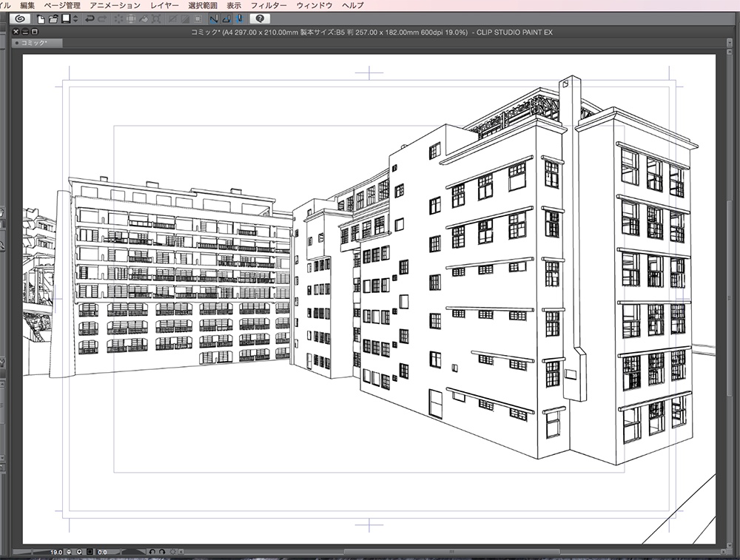
Task: Toggle Snap to Ruler icon
Action: click(214, 19)
